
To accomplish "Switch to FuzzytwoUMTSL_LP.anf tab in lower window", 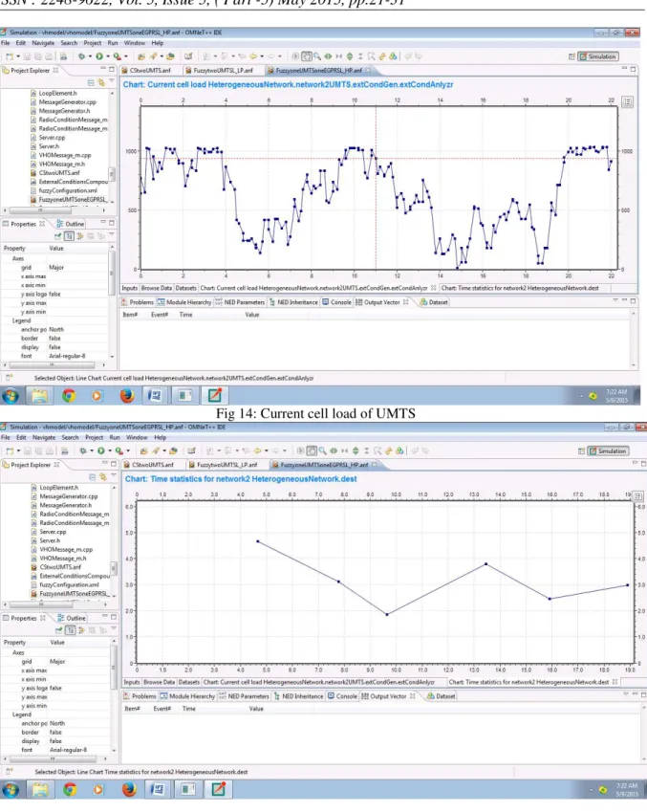I will 226,465.
